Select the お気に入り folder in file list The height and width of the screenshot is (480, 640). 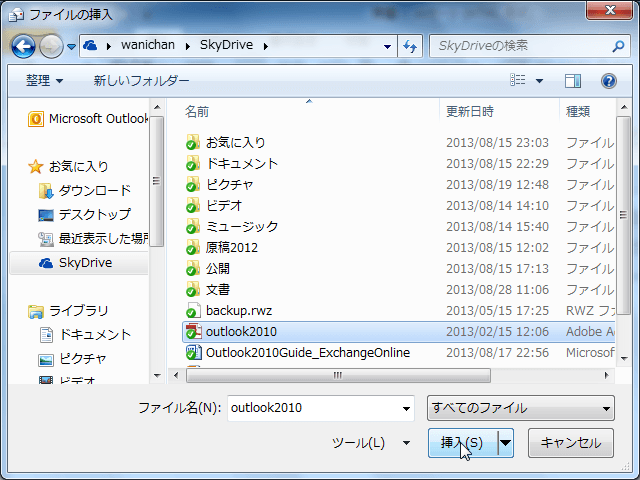click(x=225, y=142)
